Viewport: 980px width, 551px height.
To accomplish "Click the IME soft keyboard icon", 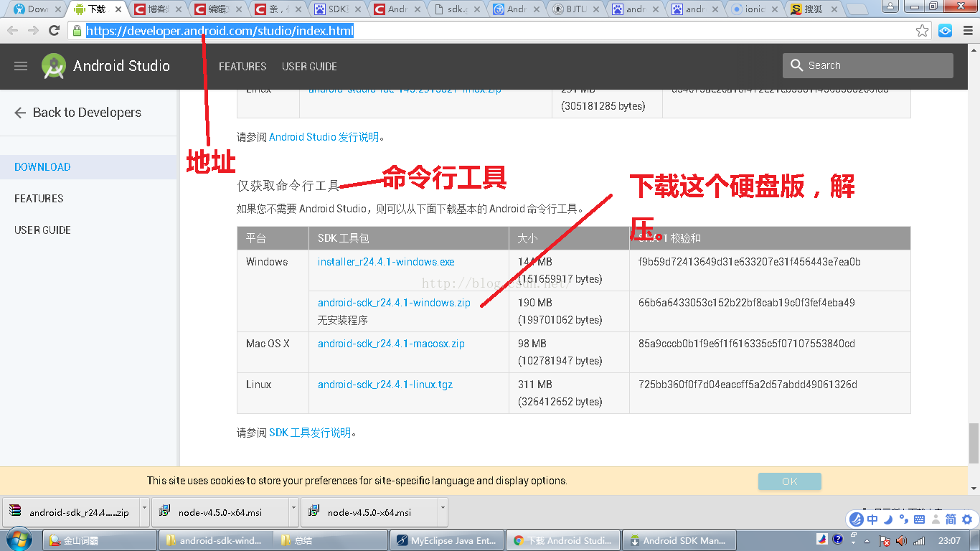I will tap(919, 519).
